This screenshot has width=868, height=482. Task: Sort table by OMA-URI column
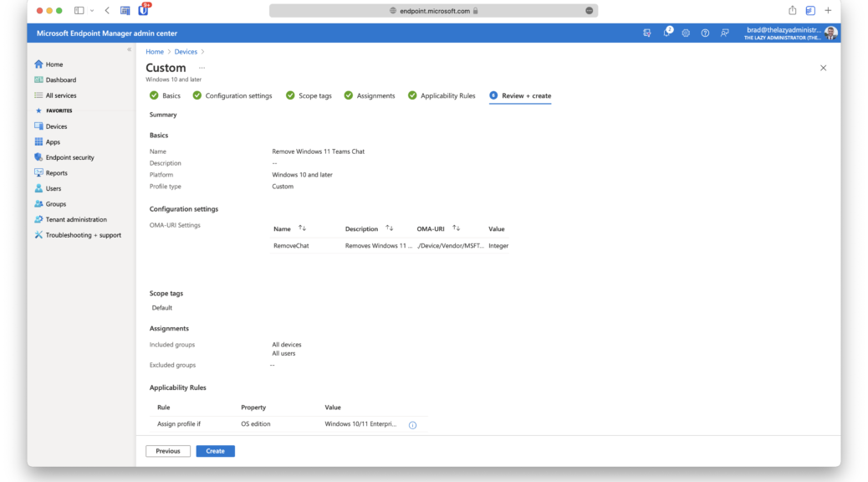(x=456, y=228)
